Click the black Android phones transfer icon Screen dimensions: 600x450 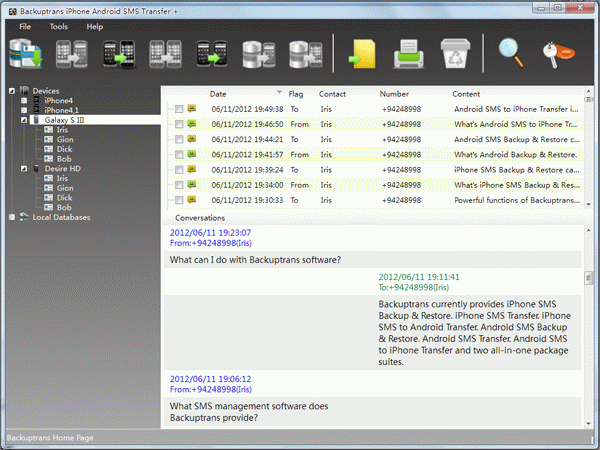pos(212,54)
